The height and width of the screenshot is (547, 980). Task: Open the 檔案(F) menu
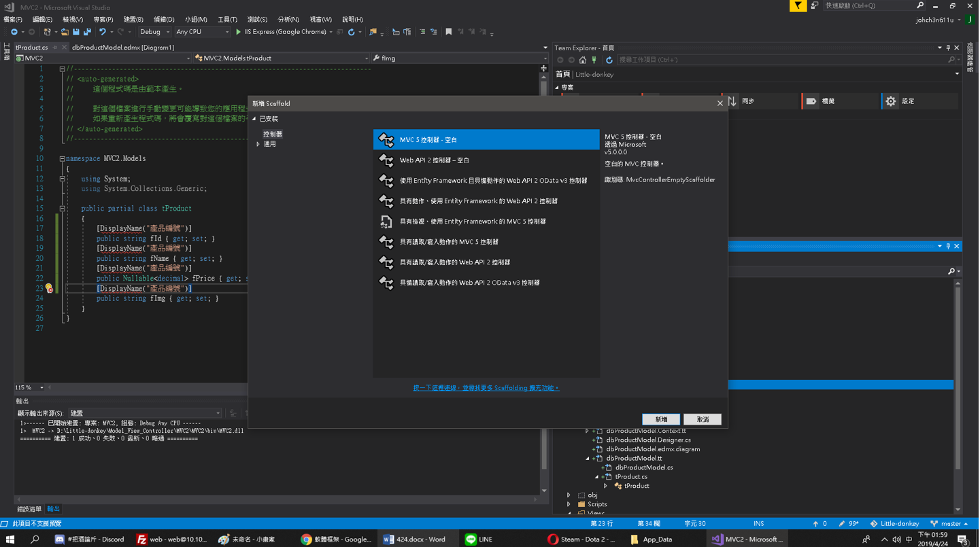[13, 20]
